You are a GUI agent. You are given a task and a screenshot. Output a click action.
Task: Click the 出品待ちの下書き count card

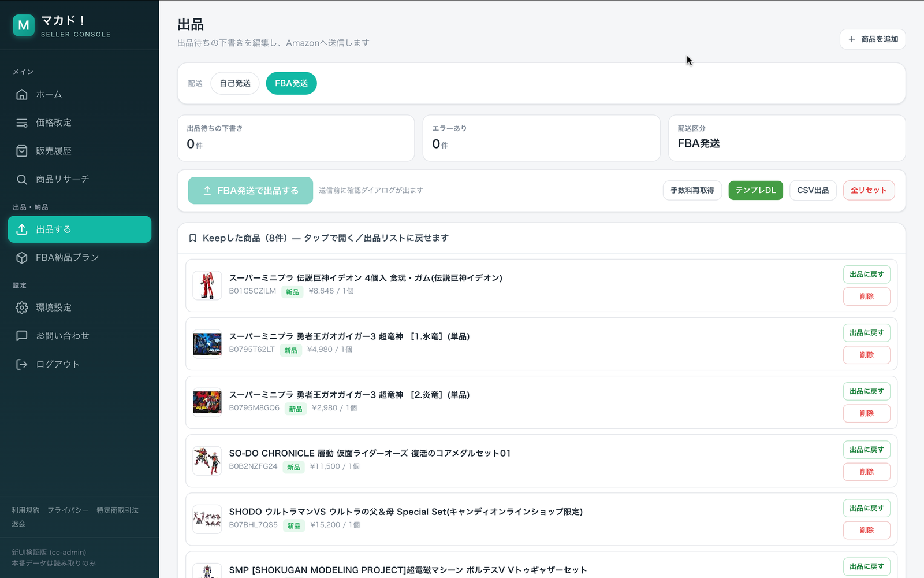296,138
